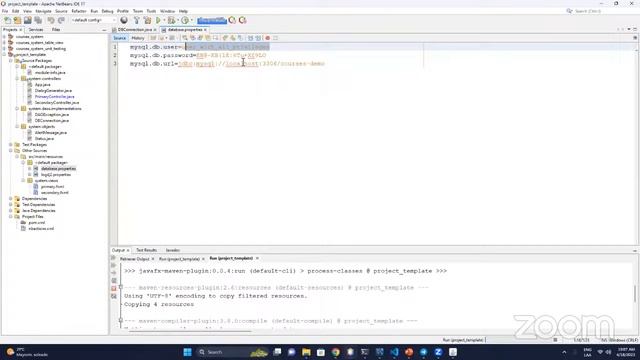640x360 pixels.
Task: Collapse the Source Packages node
Action: pyautogui.click(x=11, y=60)
